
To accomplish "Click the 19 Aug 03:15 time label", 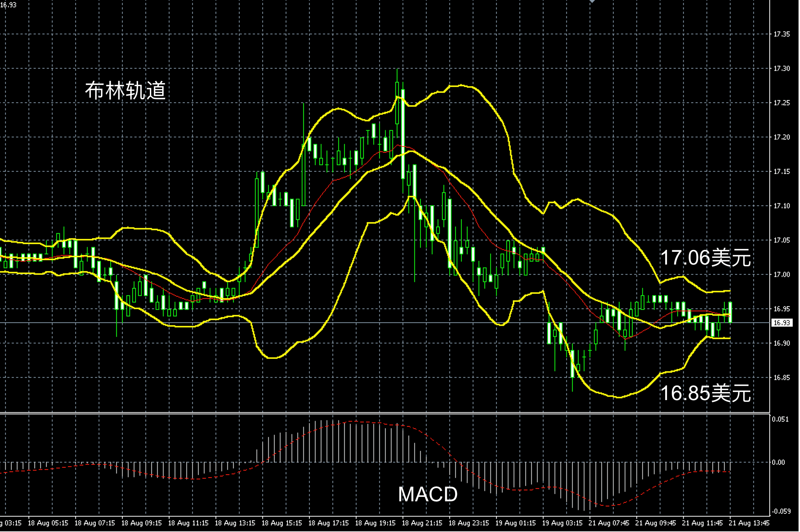I will [x=562, y=523].
